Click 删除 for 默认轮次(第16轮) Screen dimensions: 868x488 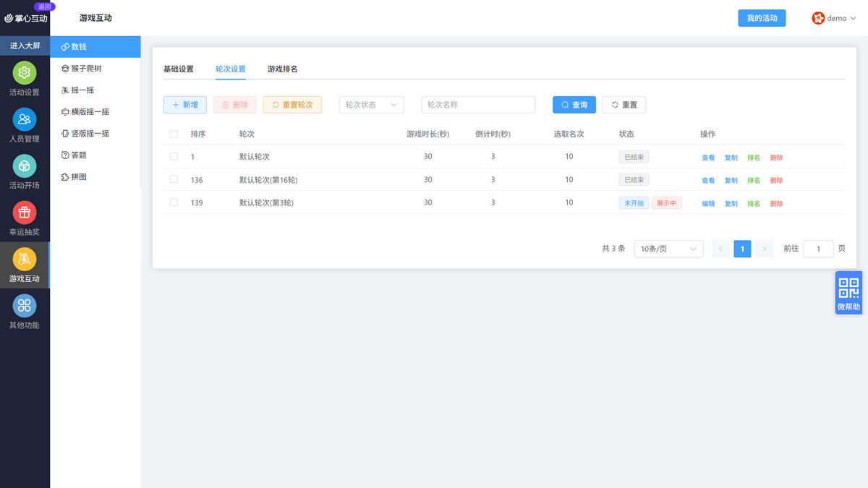point(777,181)
